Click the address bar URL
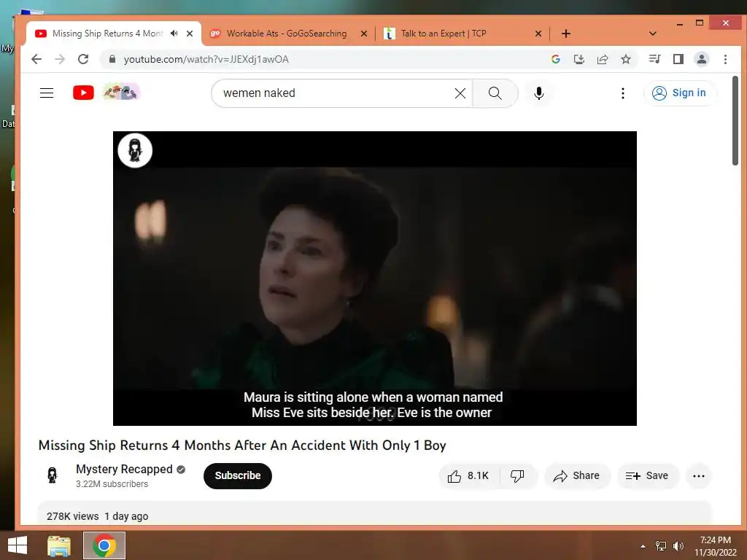Screen dimensions: 747x560 click(x=206, y=60)
